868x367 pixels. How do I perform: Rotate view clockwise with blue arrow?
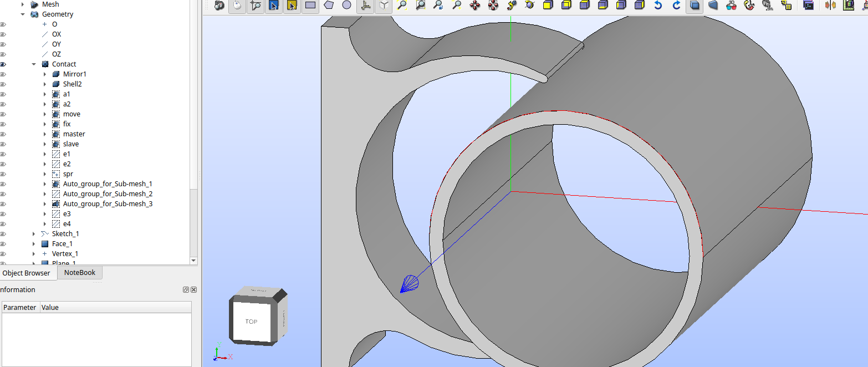click(x=676, y=6)
